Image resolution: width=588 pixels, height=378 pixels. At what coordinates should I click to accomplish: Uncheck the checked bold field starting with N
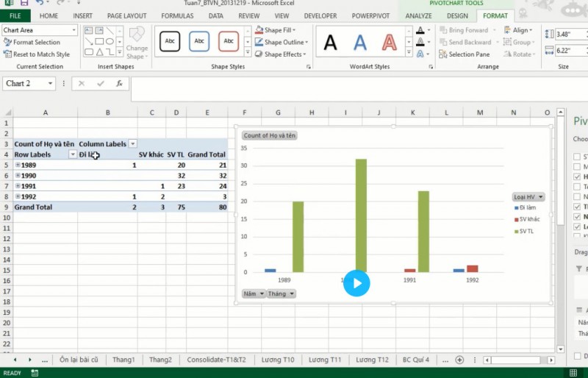[x=577, y=217]
